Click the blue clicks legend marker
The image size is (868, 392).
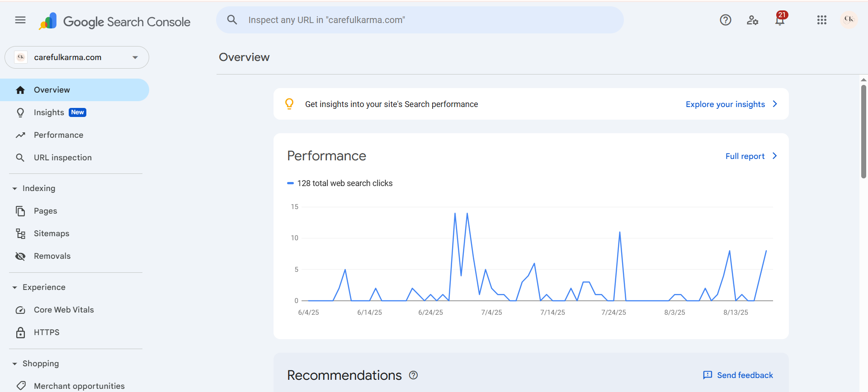pos(290,183)
